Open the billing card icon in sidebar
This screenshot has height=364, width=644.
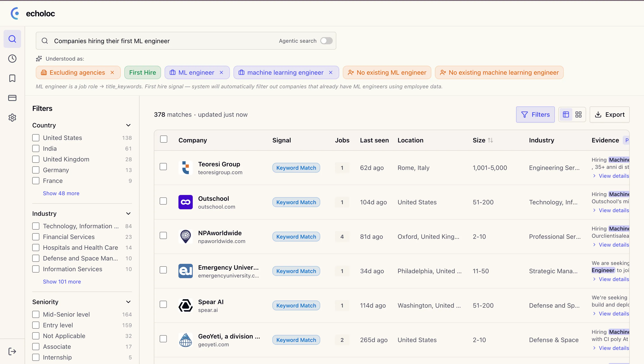click(x=12, y=98)
